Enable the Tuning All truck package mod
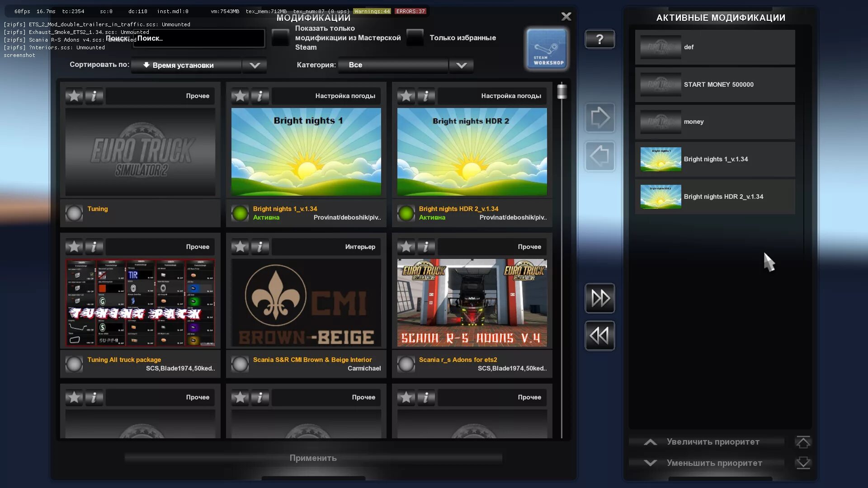Viewport: 868px width, 488px height. [x=74, y=364]
